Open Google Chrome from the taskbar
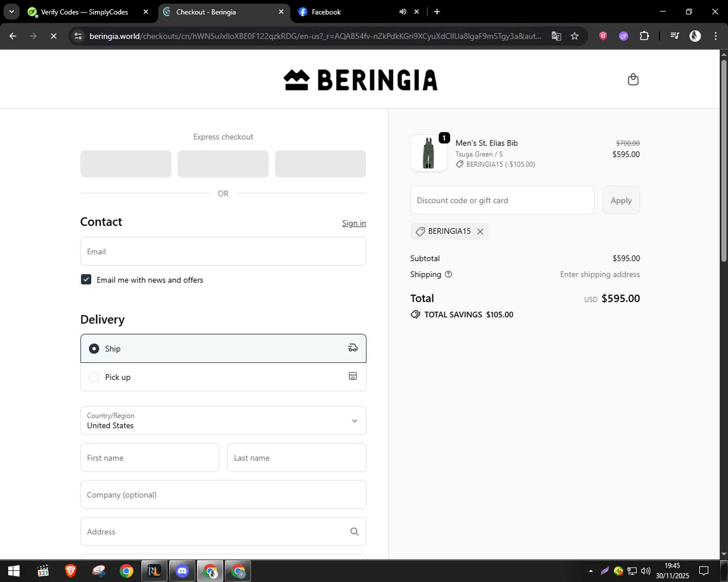Viewport: 728px width, 582px height. (x=127, y=571)
